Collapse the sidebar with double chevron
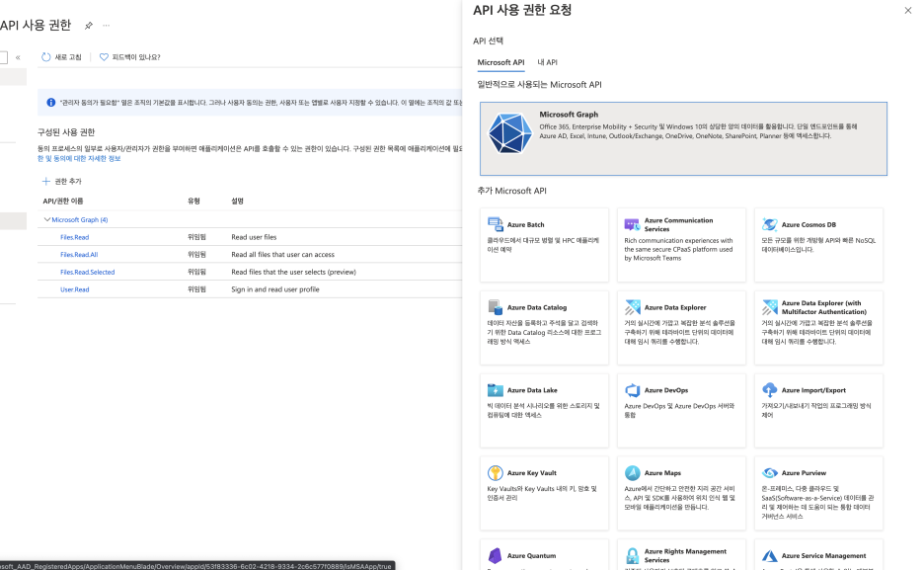Image resolution: width=924 pixels, height=570 pixels. (18, 57)
